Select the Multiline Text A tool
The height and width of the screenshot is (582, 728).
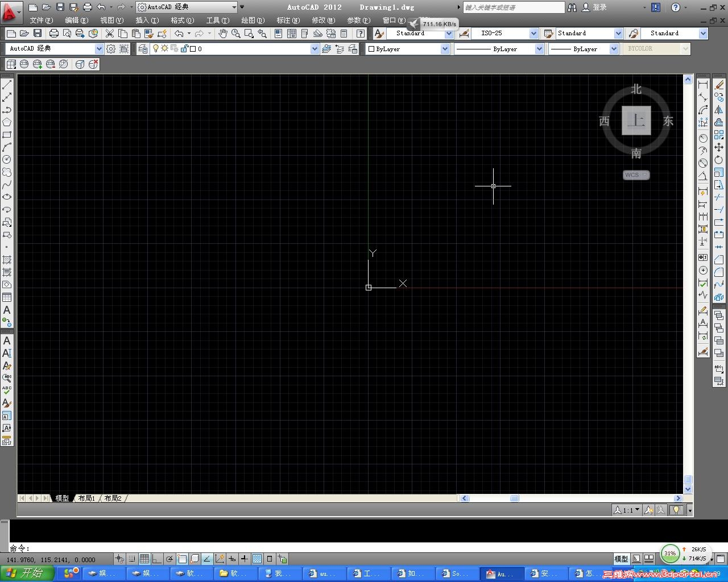7,310
